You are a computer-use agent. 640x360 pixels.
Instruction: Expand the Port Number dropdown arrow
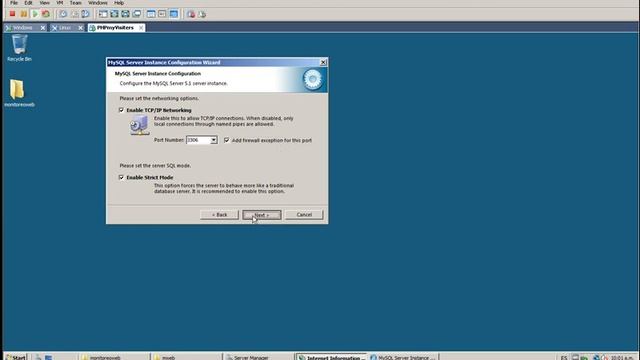point(213,140)
